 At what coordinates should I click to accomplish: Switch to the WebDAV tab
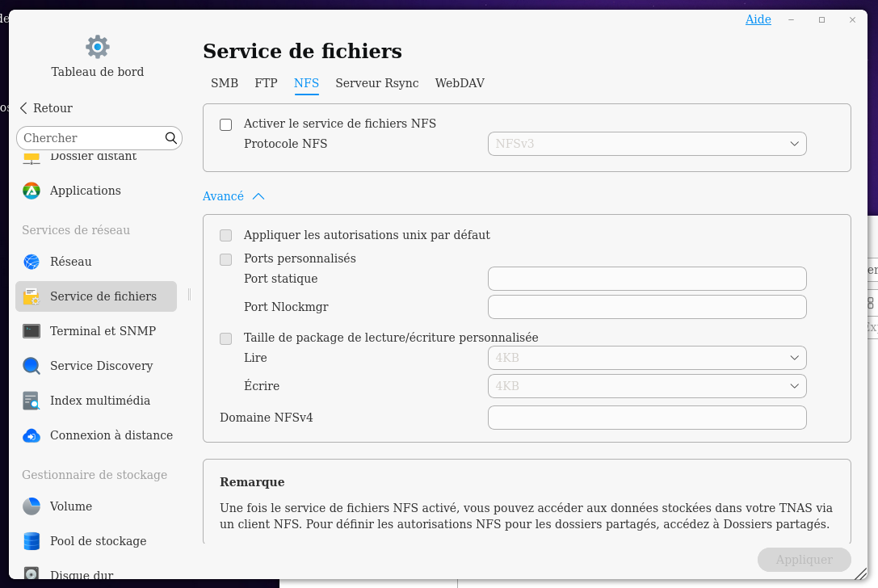[460, 83]
